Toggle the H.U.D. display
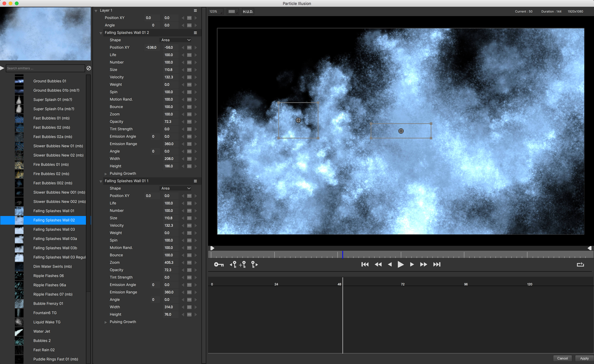 point(248,12)
